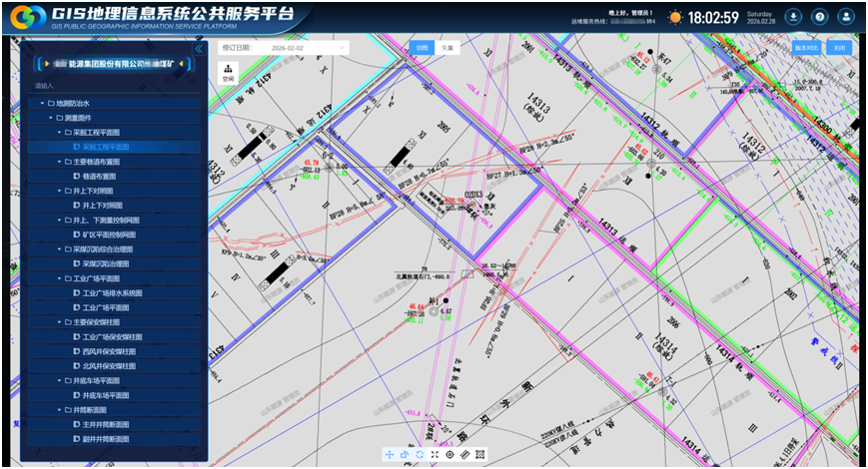Select the pan/move tool in bottom toolbar
Viewport: 868px width, 469px height.
(x=390, y=454)
